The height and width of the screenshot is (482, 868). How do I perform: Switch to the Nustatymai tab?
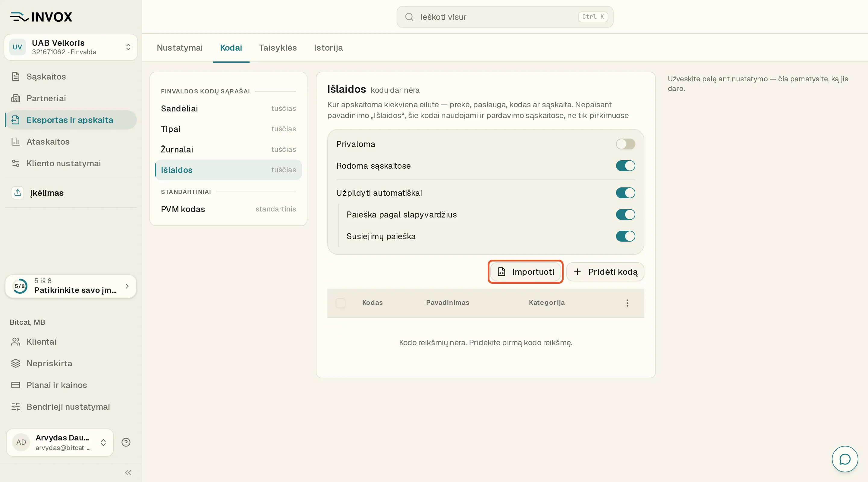tap(180, 48)
